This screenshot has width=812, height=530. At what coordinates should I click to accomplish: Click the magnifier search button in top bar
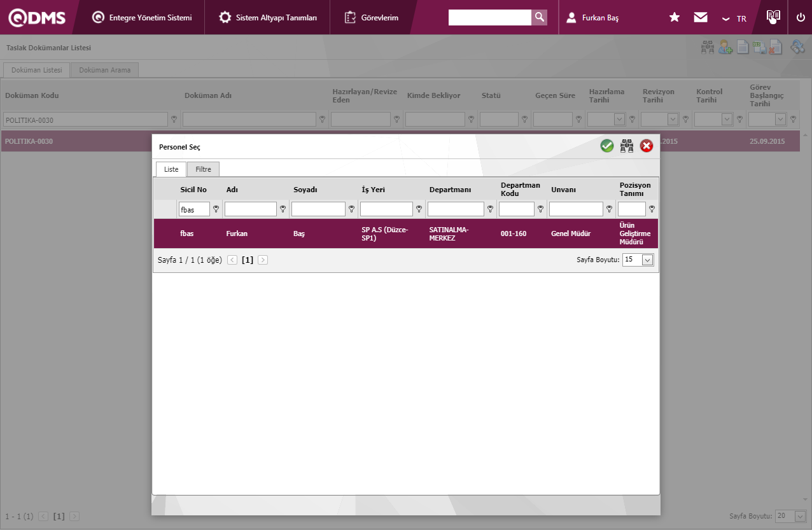click(x=539, y=17)
